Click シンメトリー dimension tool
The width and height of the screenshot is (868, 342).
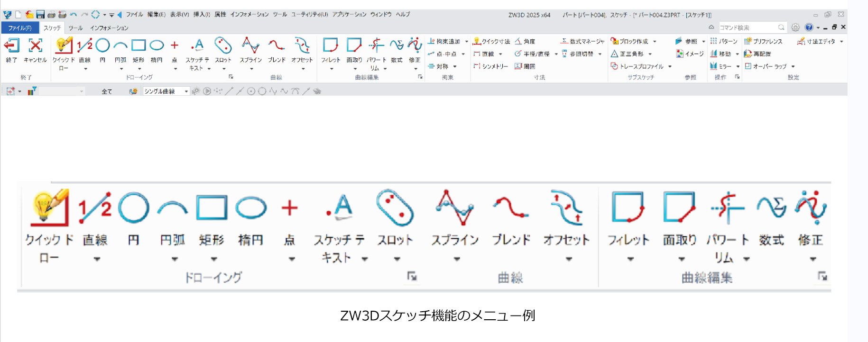click(490, 66)
